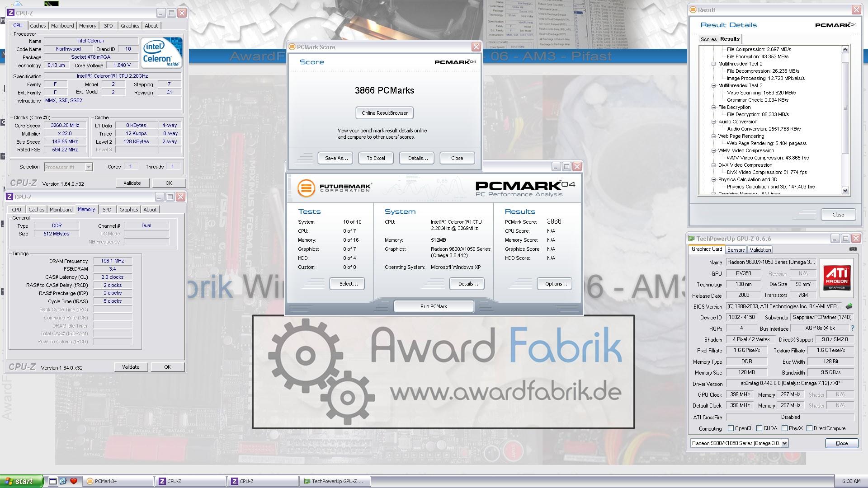Screen dimensions: 868x488
Task: Click the Result Details vertical scrollbar thumb
Action: [x=845, y=108]
